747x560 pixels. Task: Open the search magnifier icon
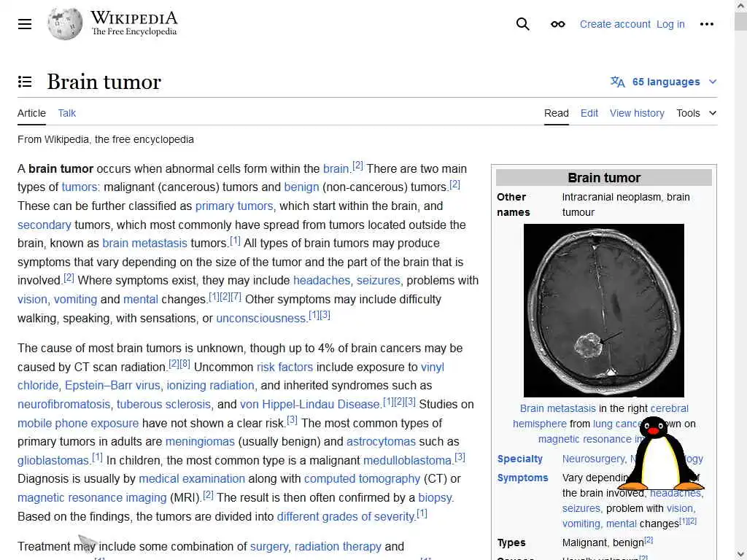tap(522, 24)
